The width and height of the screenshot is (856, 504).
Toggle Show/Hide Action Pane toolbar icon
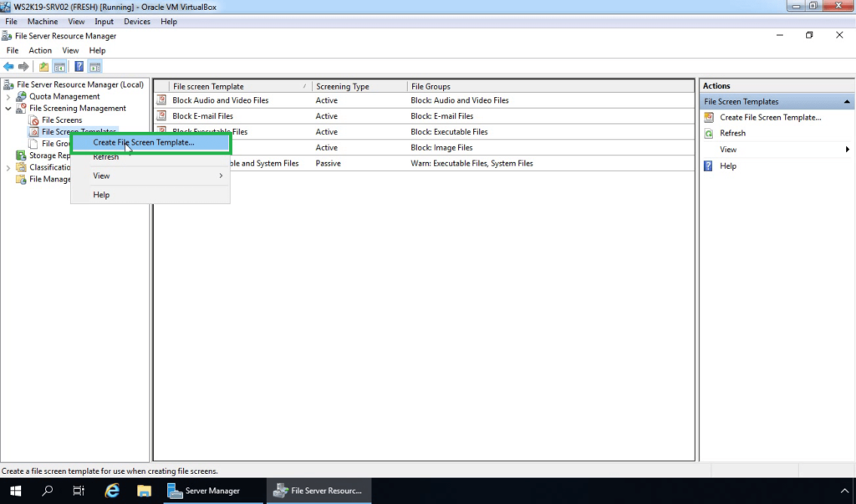95,67
